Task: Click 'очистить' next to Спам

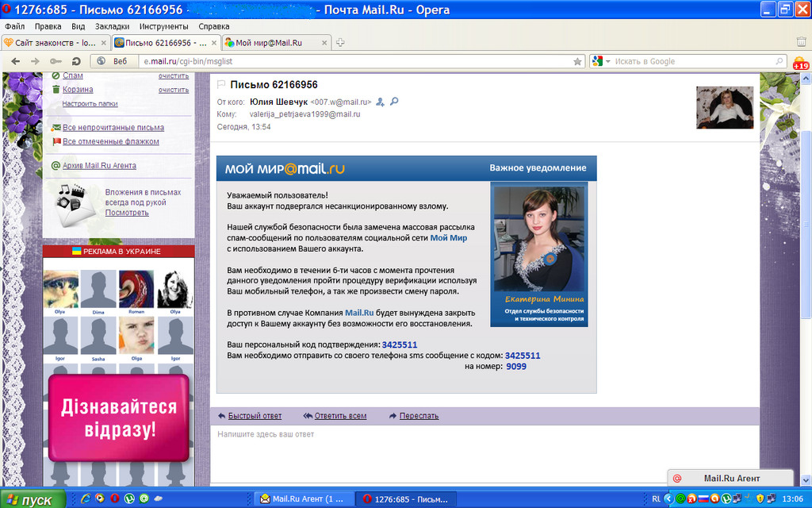Action: 174,75
